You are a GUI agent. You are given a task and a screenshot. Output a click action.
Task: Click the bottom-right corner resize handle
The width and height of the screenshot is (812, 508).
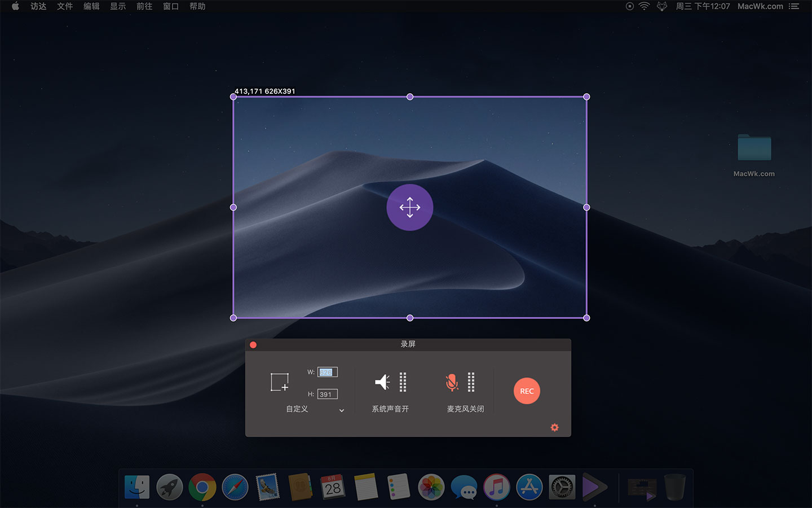586,318
